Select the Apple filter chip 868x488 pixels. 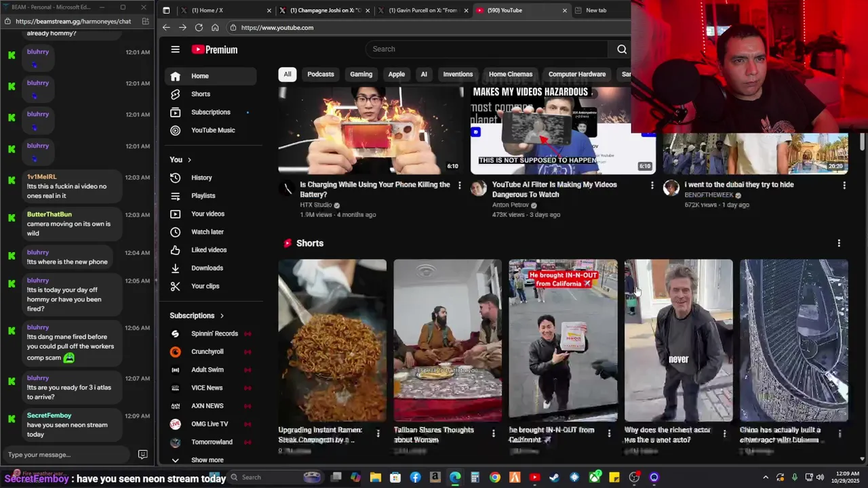tap(397, 75)
